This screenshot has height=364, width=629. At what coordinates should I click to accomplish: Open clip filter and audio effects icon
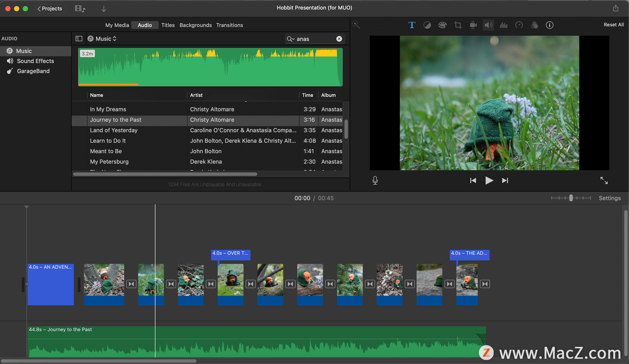(534, 25)
